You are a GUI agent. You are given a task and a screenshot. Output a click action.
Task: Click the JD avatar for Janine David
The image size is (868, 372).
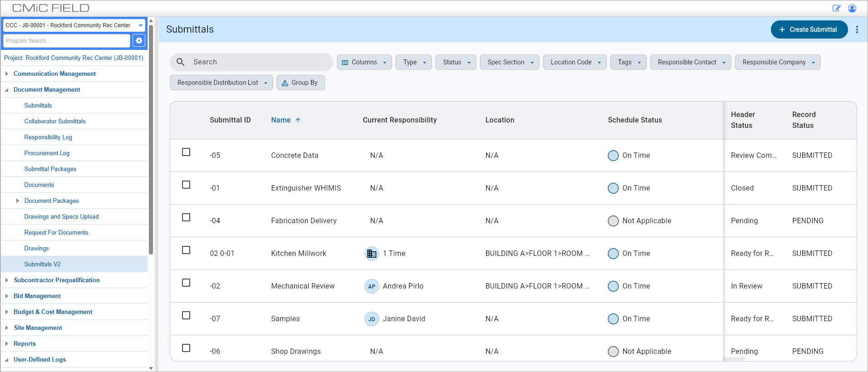(372, 319)
